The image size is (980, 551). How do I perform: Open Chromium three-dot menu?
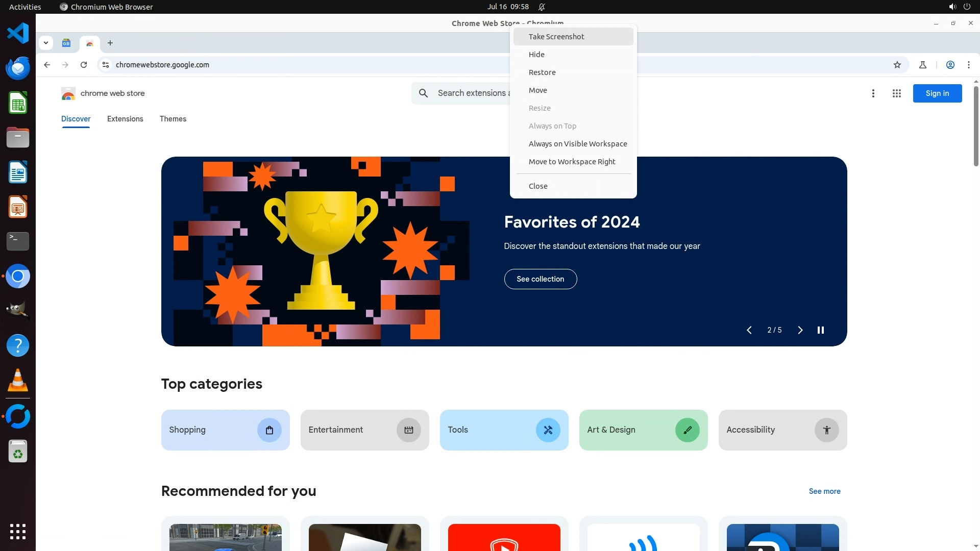tap(968, 65)
